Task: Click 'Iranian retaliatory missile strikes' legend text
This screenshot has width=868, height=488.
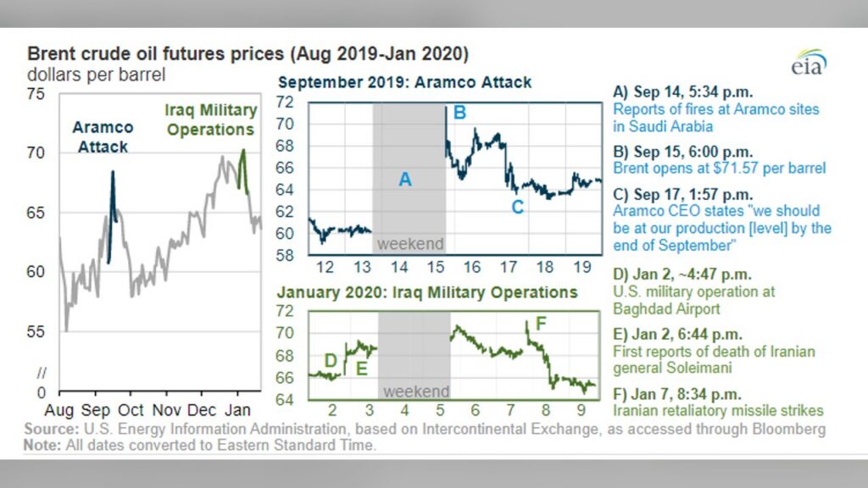Action: click(x=718, y=411)
